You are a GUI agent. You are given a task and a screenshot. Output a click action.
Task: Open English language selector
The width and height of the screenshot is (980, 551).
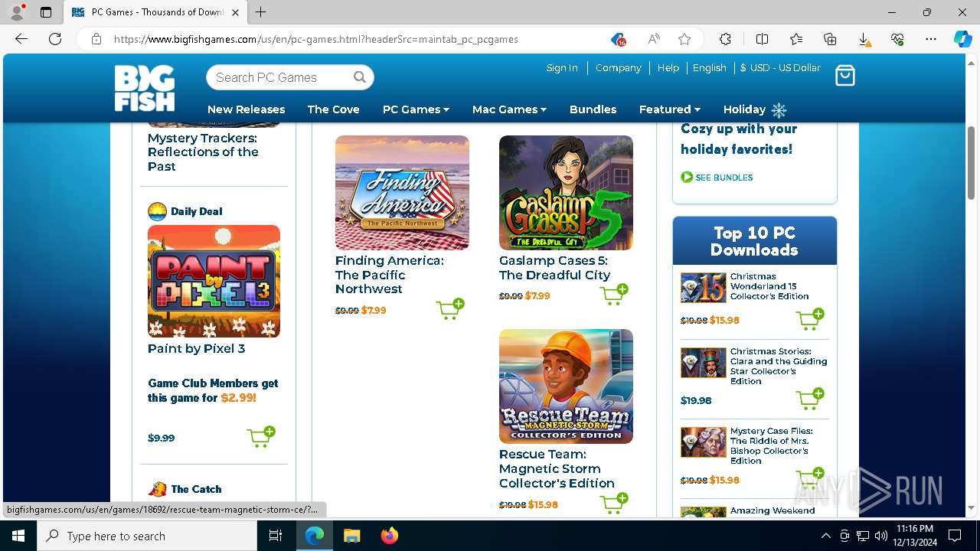pyautogui.click(x=709, y=67)
